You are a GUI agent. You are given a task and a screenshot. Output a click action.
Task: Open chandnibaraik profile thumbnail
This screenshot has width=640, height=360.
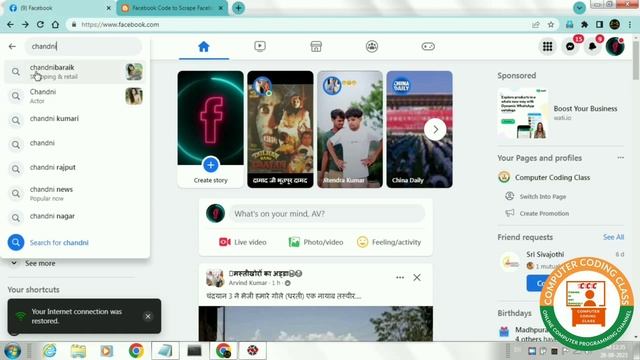click(134, 72)
